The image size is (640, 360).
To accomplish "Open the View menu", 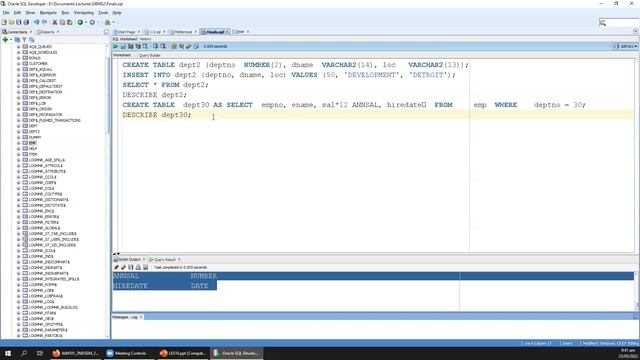I will pyautogui.click(x=30, y=13).
